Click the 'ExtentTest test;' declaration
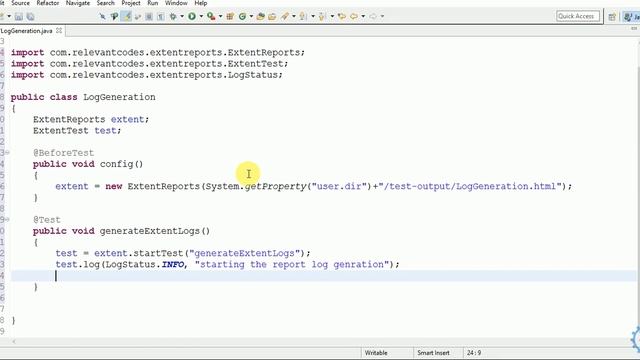 click(77, 131)
